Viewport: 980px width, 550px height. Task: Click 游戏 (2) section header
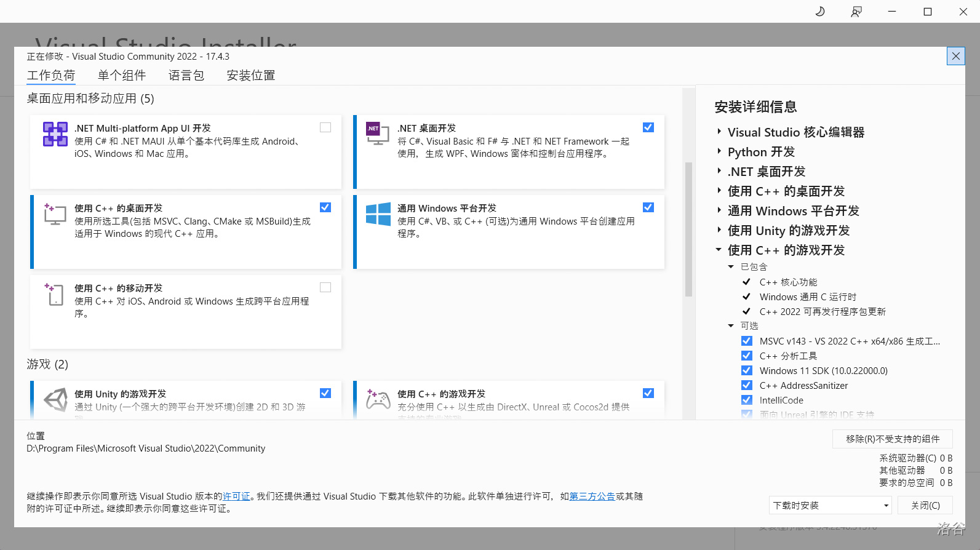[47, 364]
